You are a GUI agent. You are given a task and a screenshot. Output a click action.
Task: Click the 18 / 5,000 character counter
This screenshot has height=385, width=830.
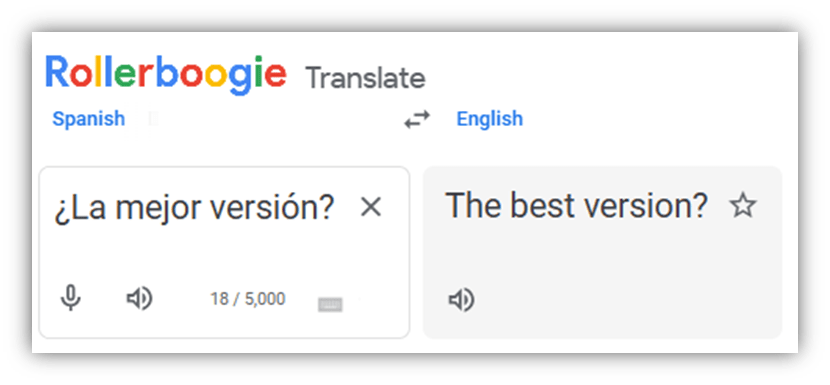[248, 299]
